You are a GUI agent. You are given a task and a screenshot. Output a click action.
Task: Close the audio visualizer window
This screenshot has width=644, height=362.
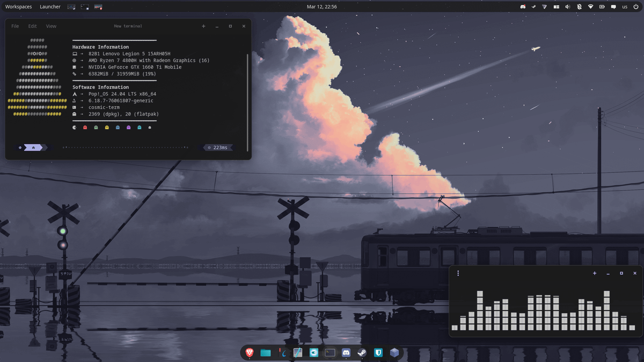635,274
